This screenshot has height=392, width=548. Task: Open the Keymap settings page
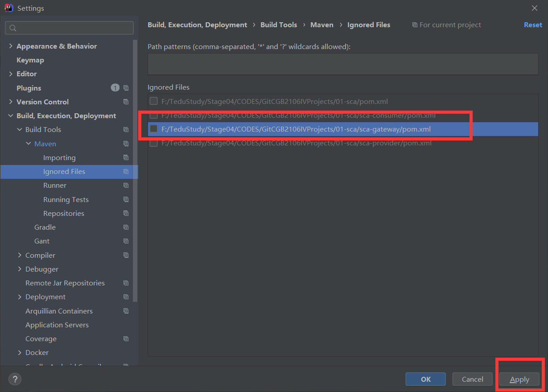point(30,60)
